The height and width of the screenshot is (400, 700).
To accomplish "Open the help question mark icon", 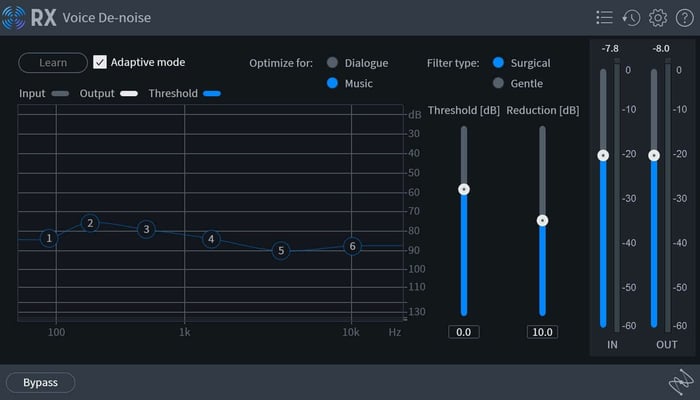I will click(x=684, y=18).
